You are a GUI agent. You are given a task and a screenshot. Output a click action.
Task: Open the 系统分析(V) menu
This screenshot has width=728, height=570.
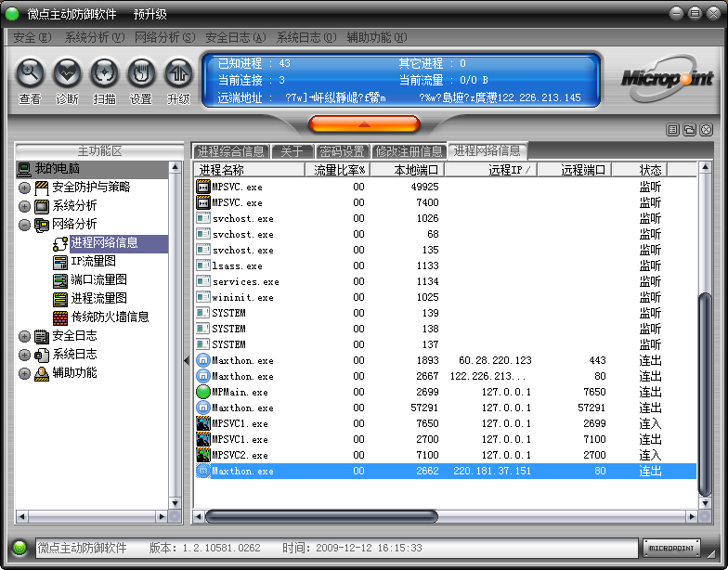95,37
